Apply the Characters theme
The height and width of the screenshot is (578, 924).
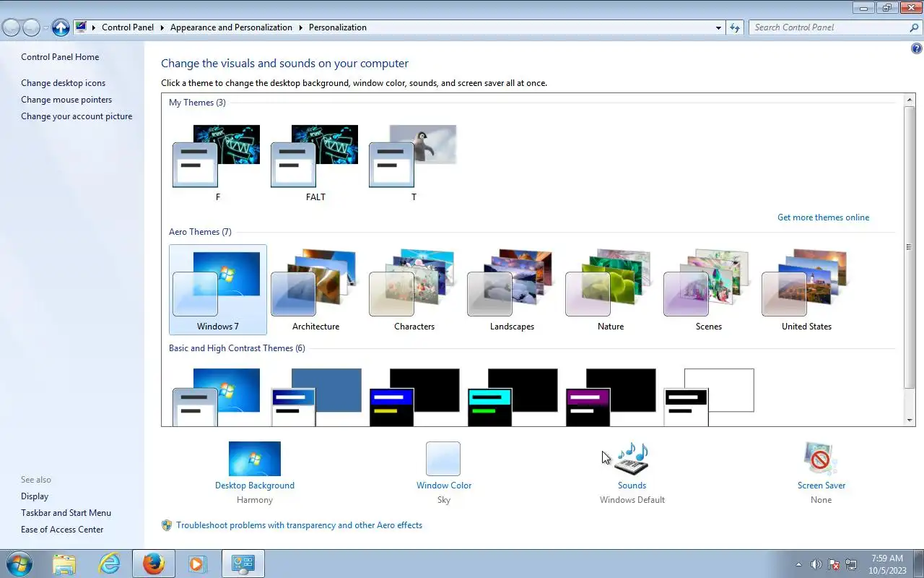(414, 290)
